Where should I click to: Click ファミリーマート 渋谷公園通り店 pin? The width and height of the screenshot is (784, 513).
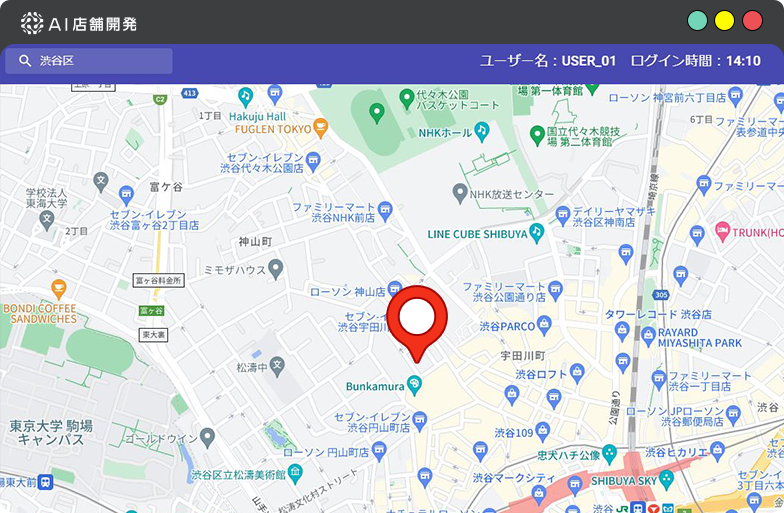(x=555, y=291)
